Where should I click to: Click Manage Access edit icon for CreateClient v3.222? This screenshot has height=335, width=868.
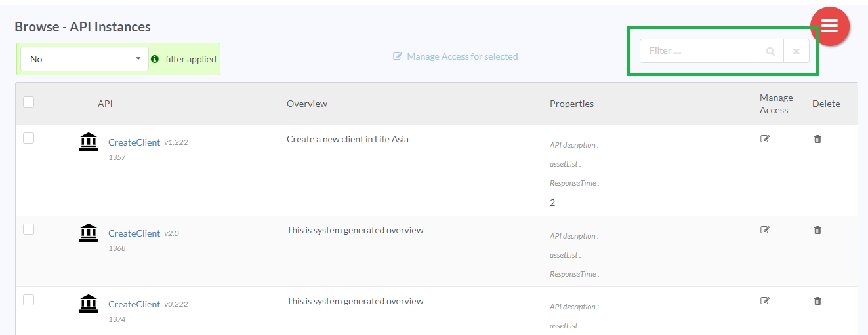(x=764, y=301)
